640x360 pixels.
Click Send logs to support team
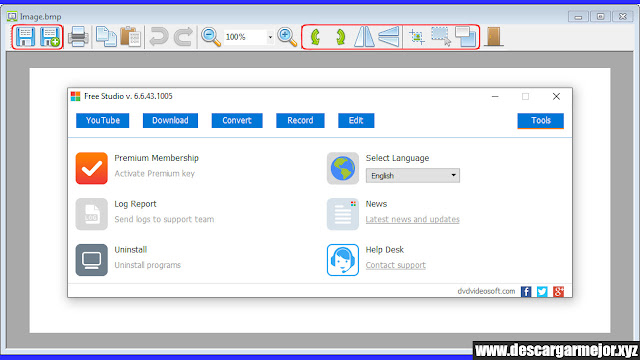point(164,219)
